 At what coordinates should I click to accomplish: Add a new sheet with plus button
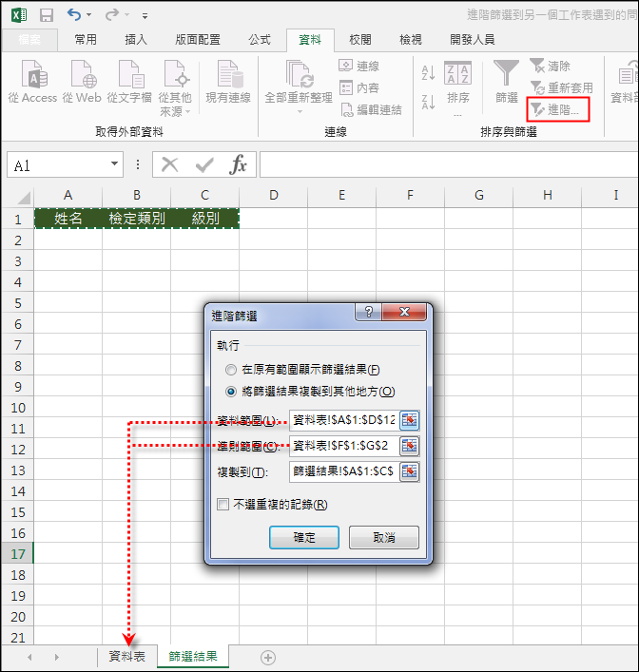267,657
